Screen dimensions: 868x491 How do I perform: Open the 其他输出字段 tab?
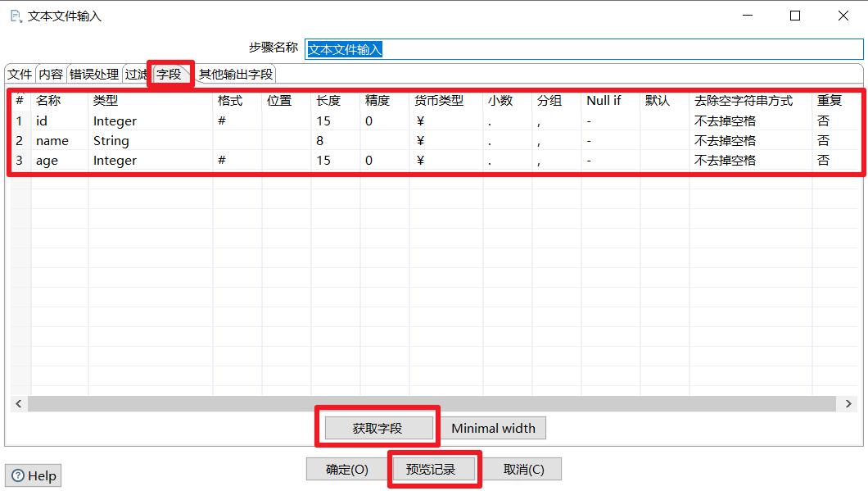[236, 75]
